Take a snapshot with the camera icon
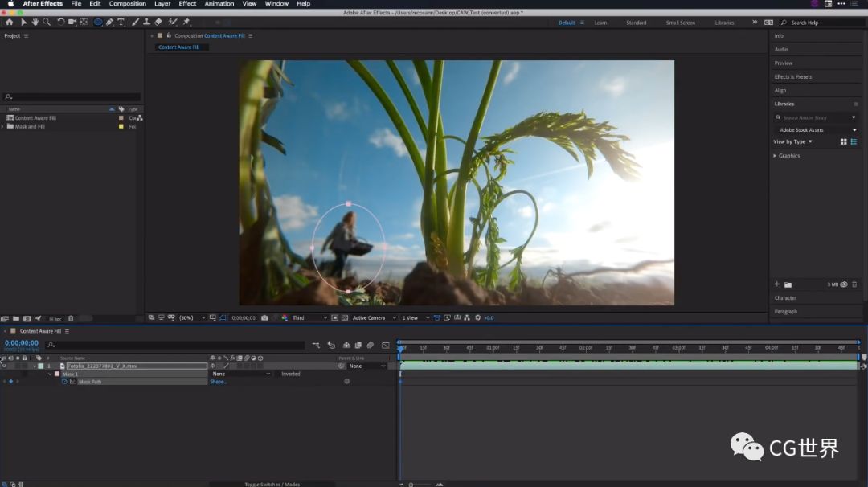868x487 pixels. [264, 317]
